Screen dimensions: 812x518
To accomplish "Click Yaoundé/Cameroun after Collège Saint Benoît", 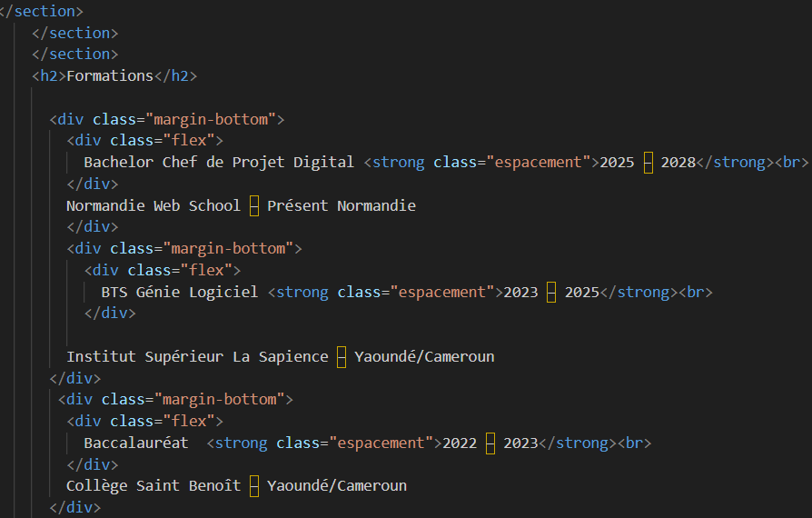I will (337, 485).
